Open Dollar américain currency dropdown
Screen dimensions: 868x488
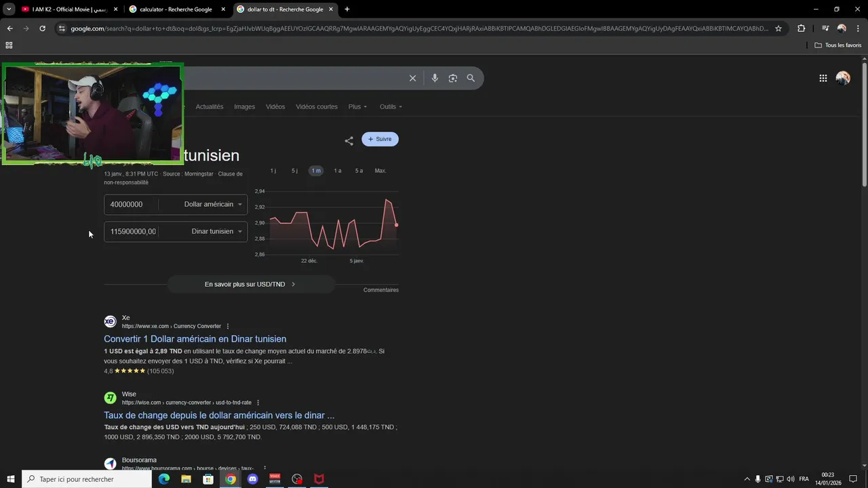(212, 204)
